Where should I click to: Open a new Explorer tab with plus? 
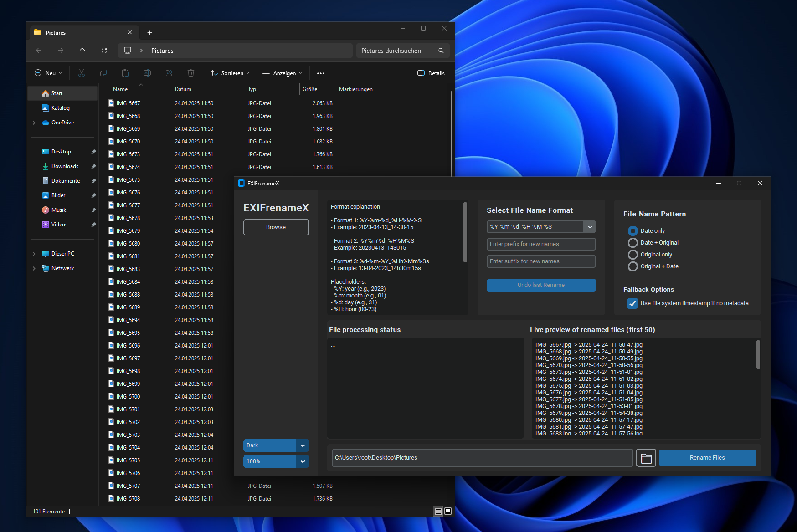[x=149, y=33]
